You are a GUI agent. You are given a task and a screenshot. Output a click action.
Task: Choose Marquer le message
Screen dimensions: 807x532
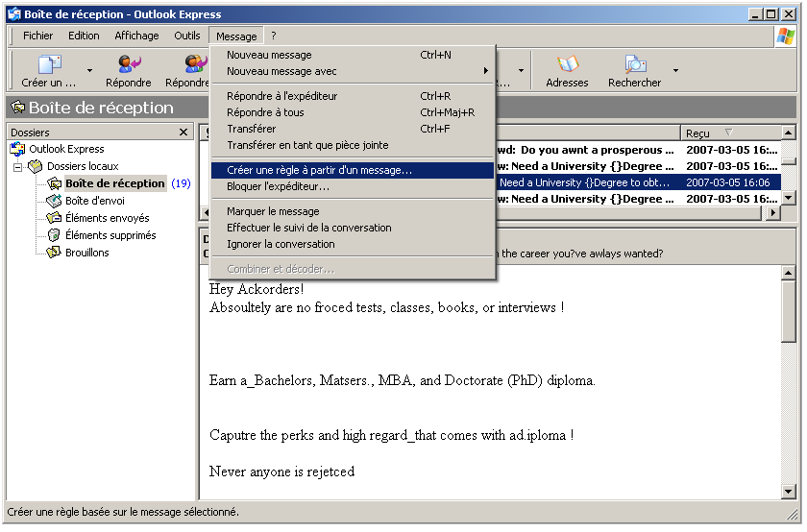(x=354, y=211)
